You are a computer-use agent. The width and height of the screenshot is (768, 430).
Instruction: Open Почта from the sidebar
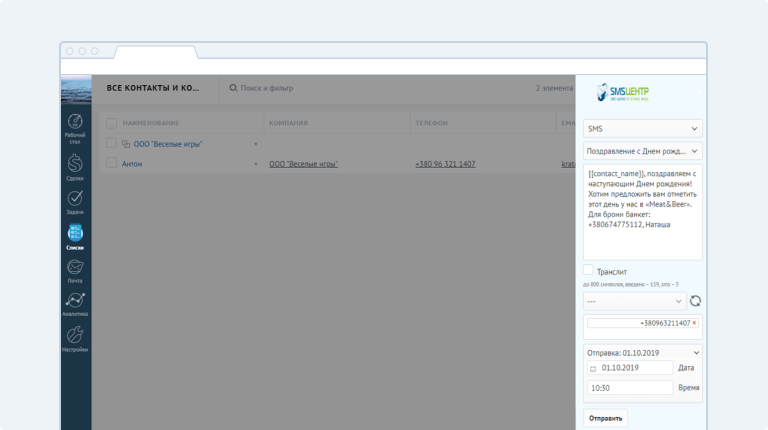point(75,268)
